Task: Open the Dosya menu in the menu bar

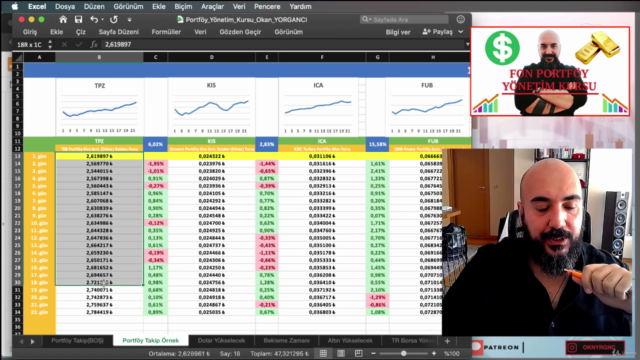Action: 65,7
